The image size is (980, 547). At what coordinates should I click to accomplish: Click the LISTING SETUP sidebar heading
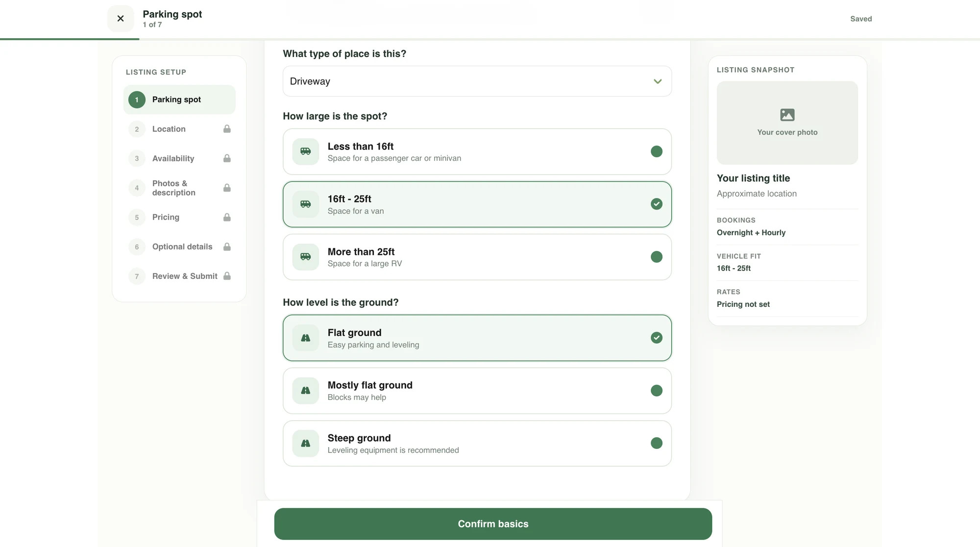pyautogui.click(x=156, y=72)
